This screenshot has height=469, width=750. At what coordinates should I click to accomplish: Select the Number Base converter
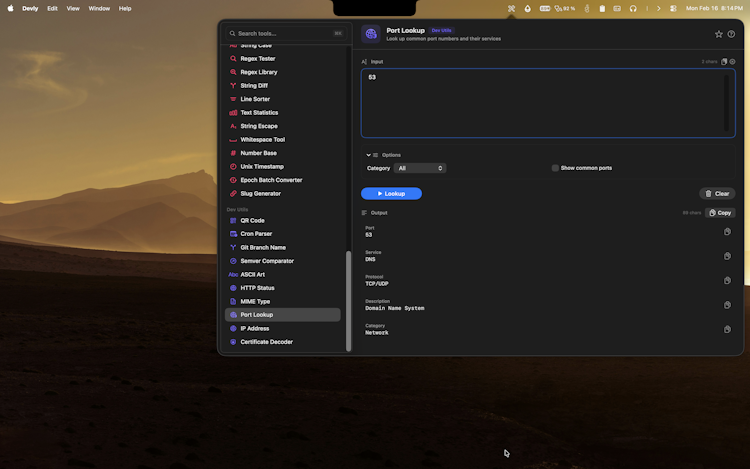282,153
